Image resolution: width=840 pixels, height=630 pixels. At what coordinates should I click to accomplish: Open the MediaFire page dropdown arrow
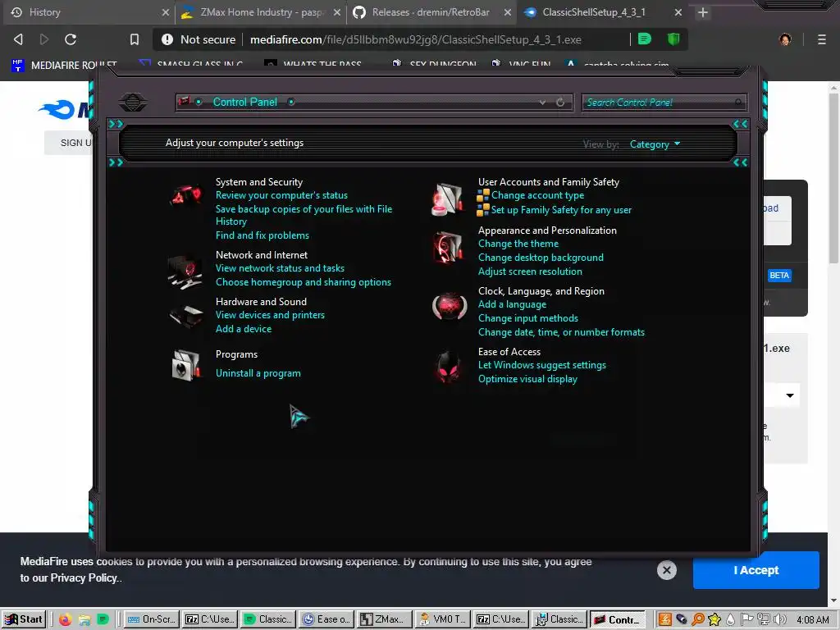[790, 395]
